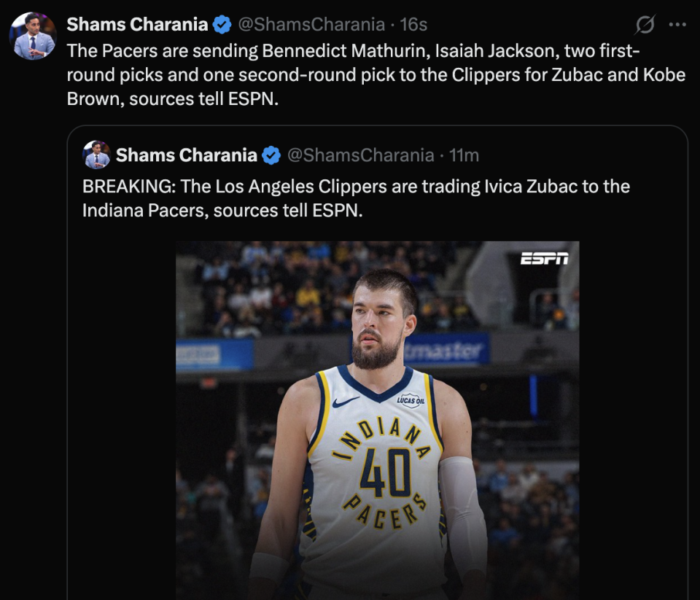Open the More options three-dot menu
The image size is (700, 600).
click(x=677, y=25)
